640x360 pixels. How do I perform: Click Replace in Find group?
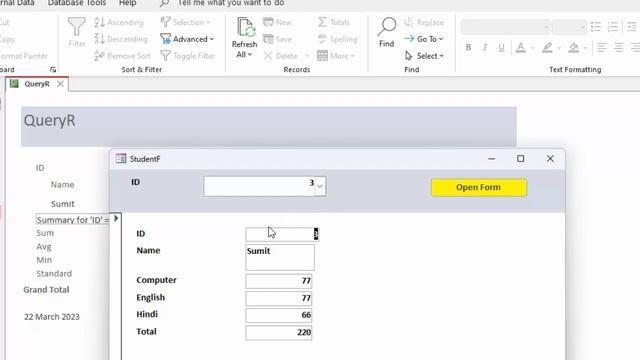[424, 22]
